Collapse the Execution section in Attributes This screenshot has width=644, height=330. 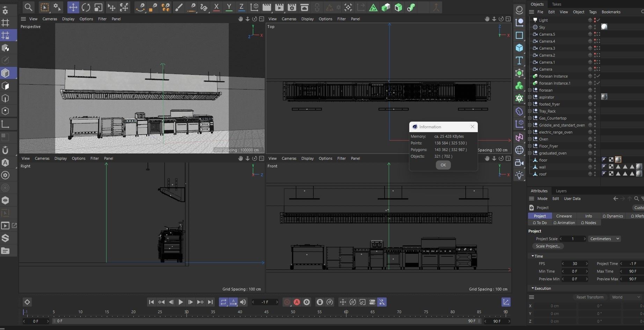(533, 288)
